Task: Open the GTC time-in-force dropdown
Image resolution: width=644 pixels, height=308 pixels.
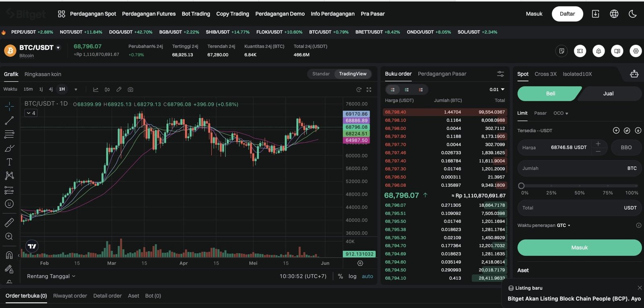Action: (x=564, y=226)
